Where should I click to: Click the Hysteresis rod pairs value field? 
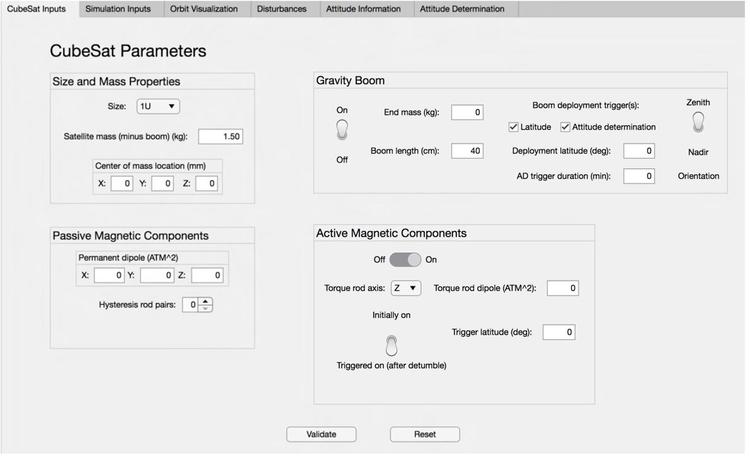[191, 304]
